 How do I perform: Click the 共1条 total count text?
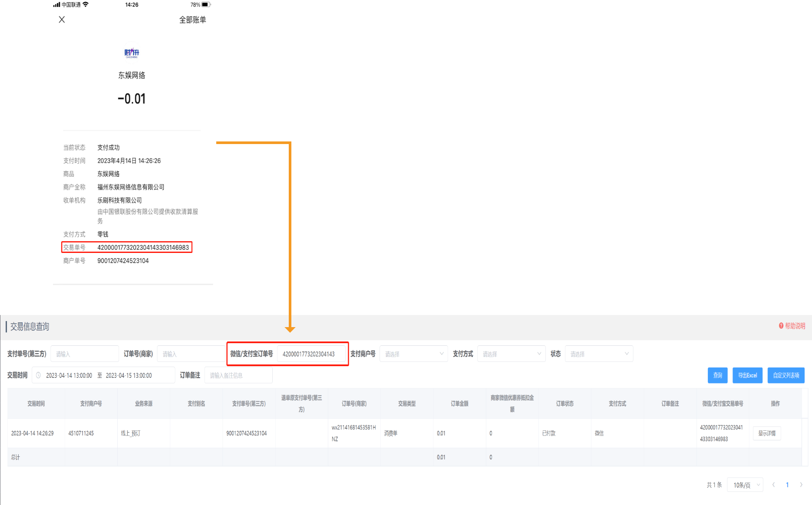714,485
